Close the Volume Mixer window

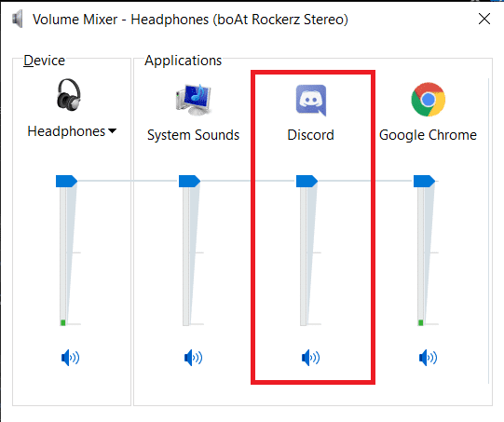[484, 19]
